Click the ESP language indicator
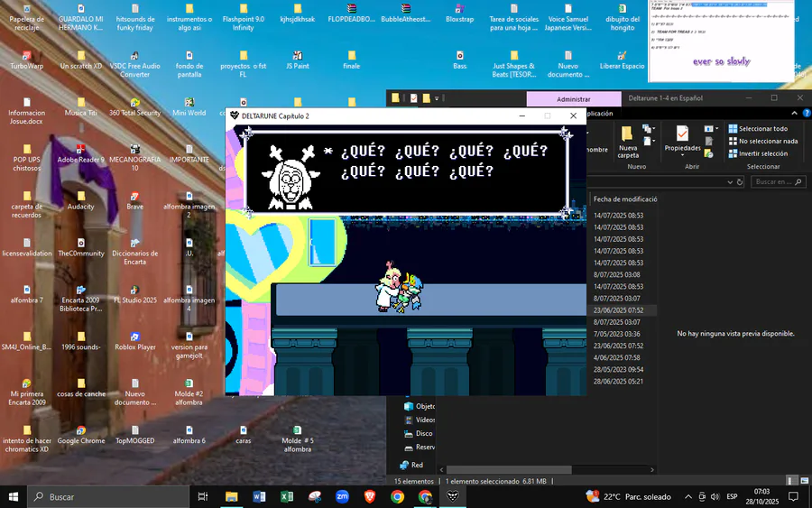 tap(732, 496)
